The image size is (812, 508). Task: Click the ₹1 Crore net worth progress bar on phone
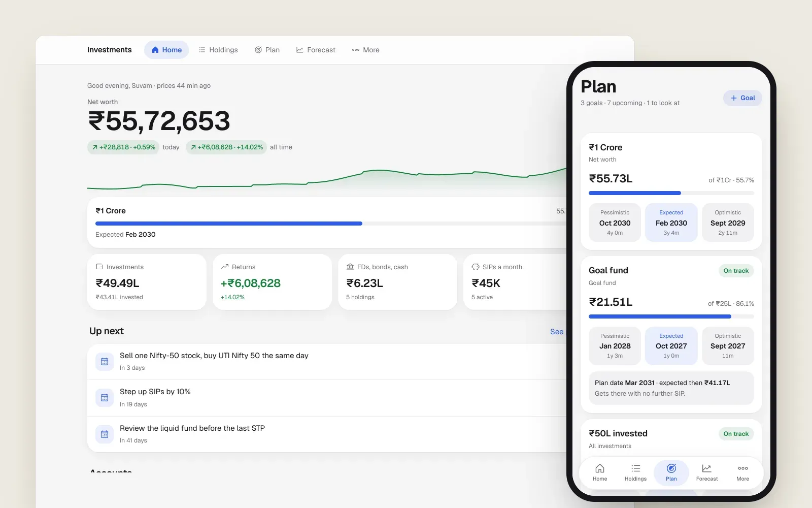pyautogui.click(x=671, y=193)
